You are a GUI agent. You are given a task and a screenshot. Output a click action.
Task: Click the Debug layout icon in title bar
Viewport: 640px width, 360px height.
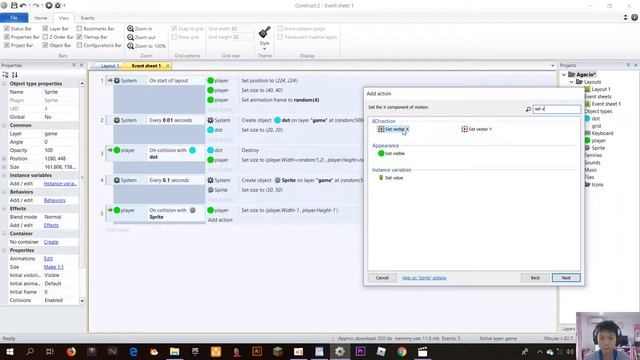click(x=58, y=5)
